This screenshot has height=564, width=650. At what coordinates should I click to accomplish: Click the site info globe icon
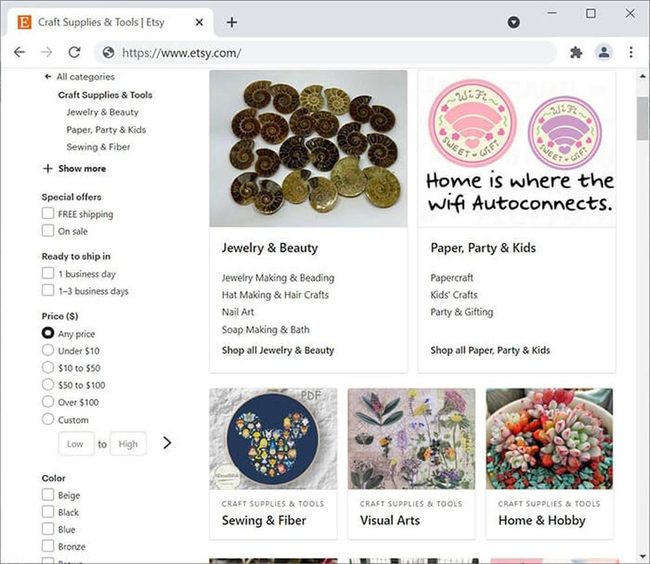click(109, 53)
